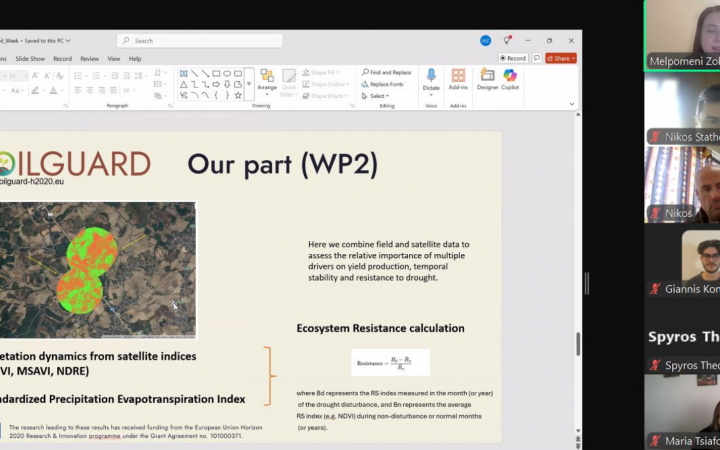720x450 pixels.
Task: Select the satellite map image on slide
Action: click(97, 270)
